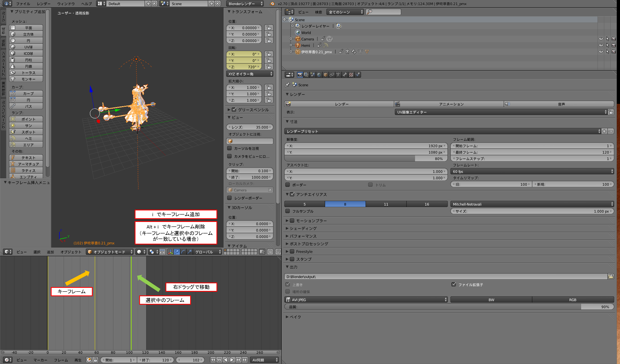Click the UV球 mesh primitive icon
Screen dimensions: 620x364
pyautogui.click(x=13, y=47)
